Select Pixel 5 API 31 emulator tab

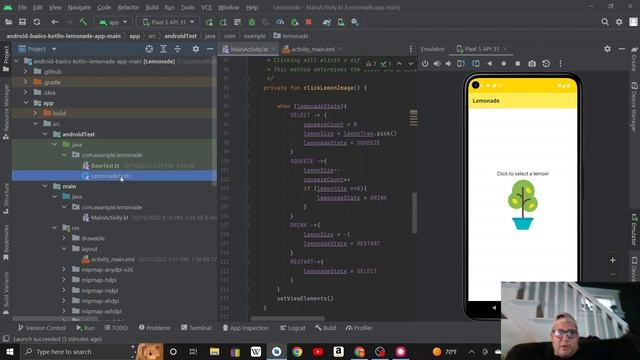pos(481,49)
